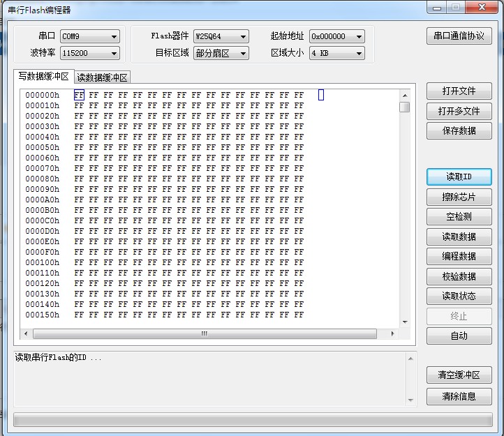Viewport: 504px width, 436px height.
Task: Select the first FF byte at 000000h
Action: [x=79, y=95]
